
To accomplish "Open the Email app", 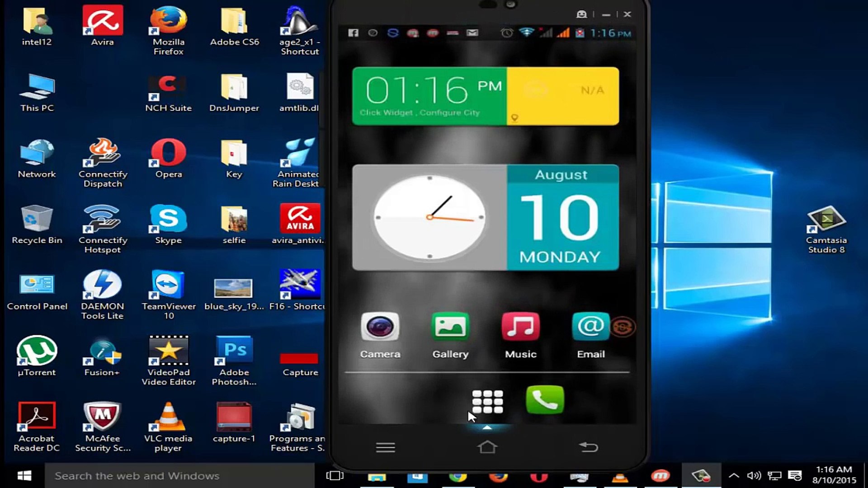I will tap(590, 327).
